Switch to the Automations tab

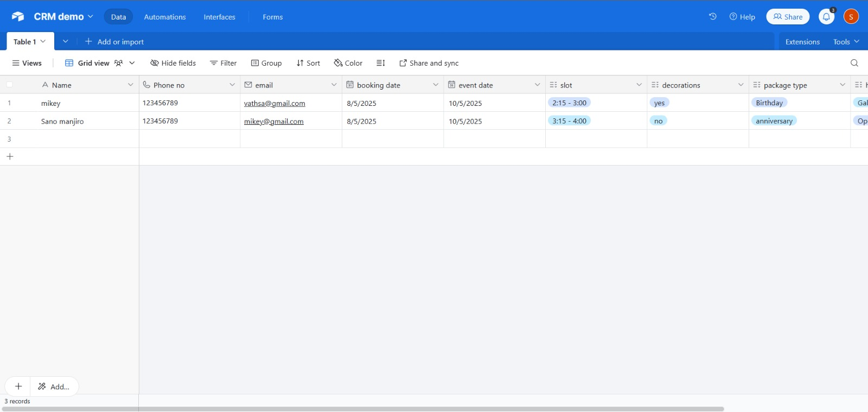click(165, 17)
